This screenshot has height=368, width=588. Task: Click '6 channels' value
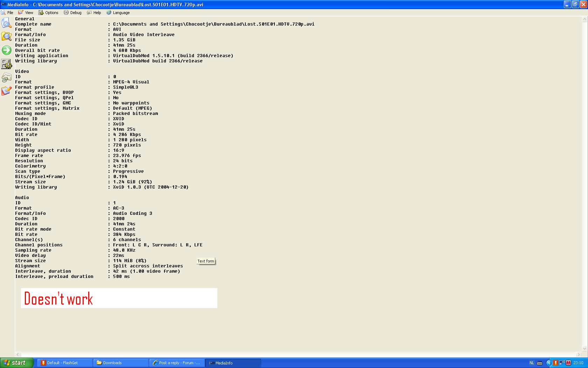tap(127, 240)
